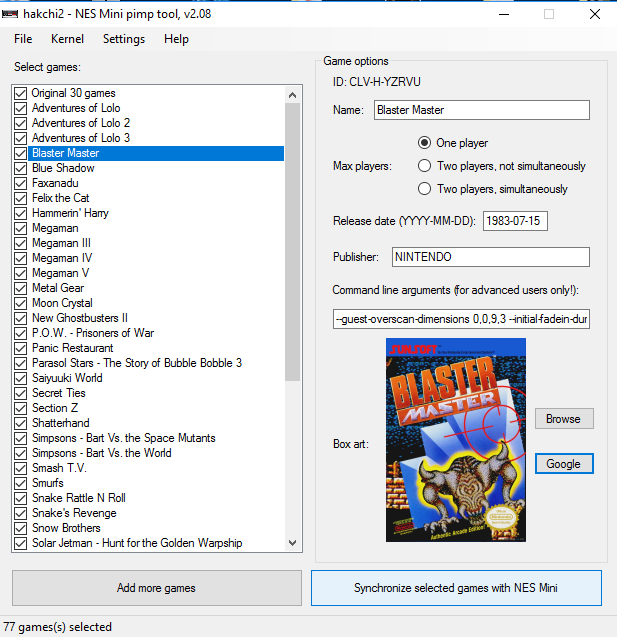Uncheck the Smash T.V. checkbox
The height and width of the screenshot is (637, 617).
[20, 468]
